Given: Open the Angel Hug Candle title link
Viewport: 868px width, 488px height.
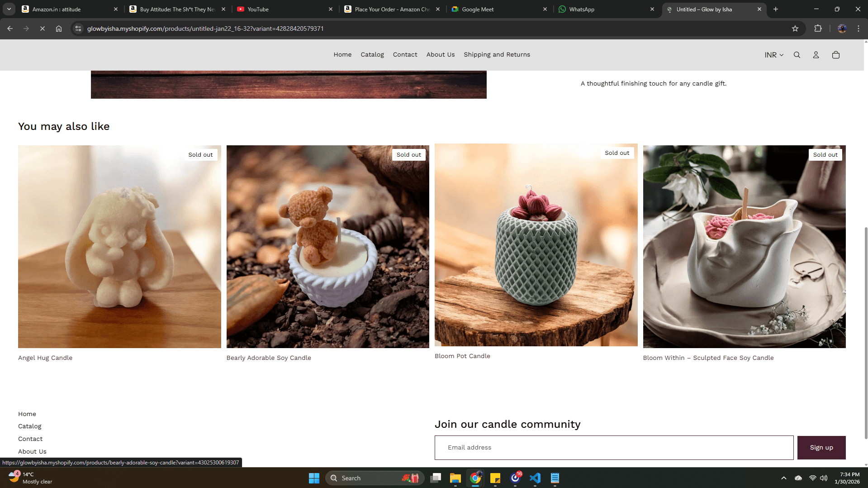Looking at the screenshot, I should 45,358.
